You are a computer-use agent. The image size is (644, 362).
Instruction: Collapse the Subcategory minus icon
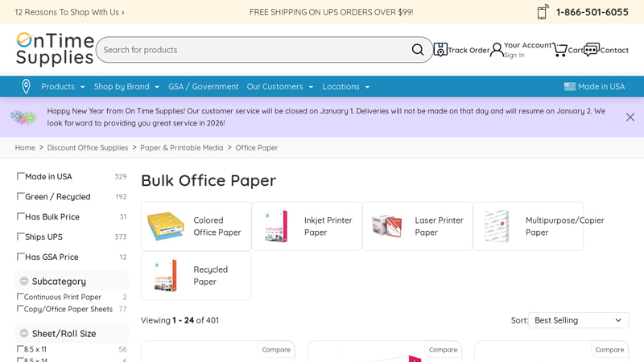[24, 281]
